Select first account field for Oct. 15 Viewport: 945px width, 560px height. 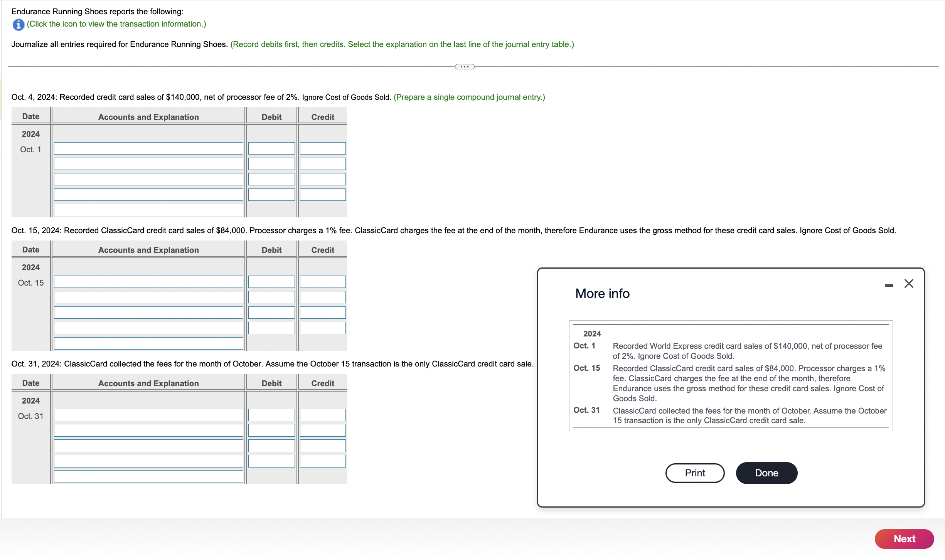tap(148, 282)
